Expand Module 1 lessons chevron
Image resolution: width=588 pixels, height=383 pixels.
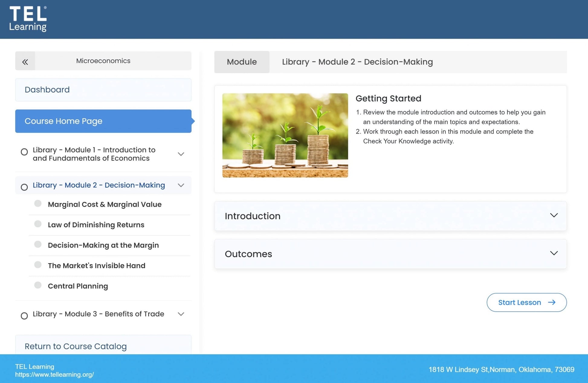coord(181,154)
